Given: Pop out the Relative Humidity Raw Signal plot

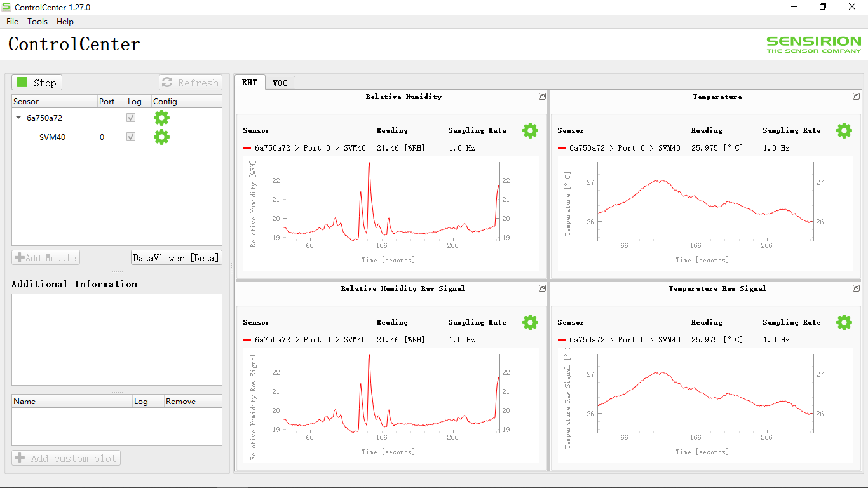Looking at the screenshot, I should pos(542,288).
